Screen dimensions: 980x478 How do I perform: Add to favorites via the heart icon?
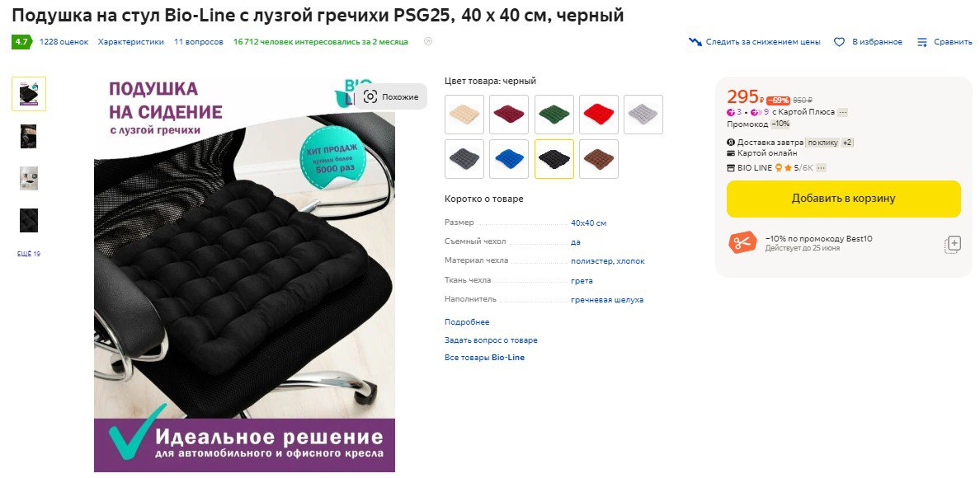(x=840, y=42)
